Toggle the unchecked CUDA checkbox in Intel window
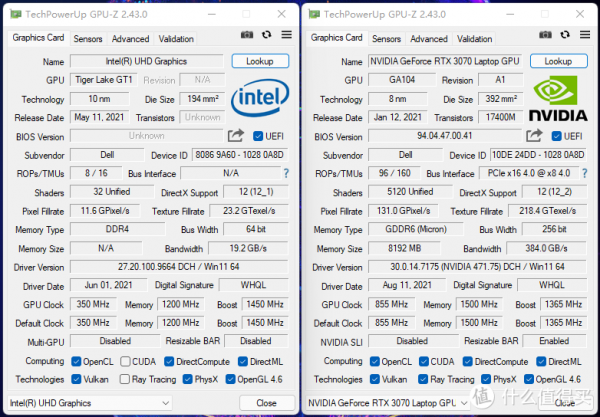The width and height of the screenshot is (600, 417). [125, 361]
